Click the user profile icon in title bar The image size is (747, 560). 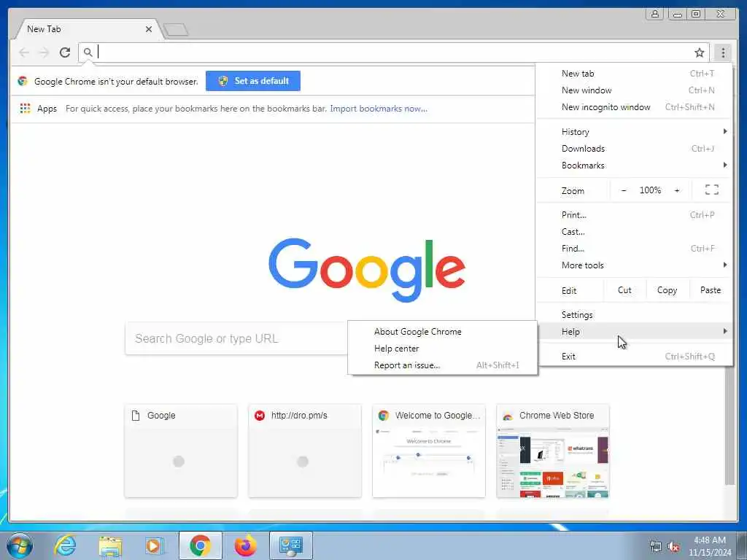point(655,14)
